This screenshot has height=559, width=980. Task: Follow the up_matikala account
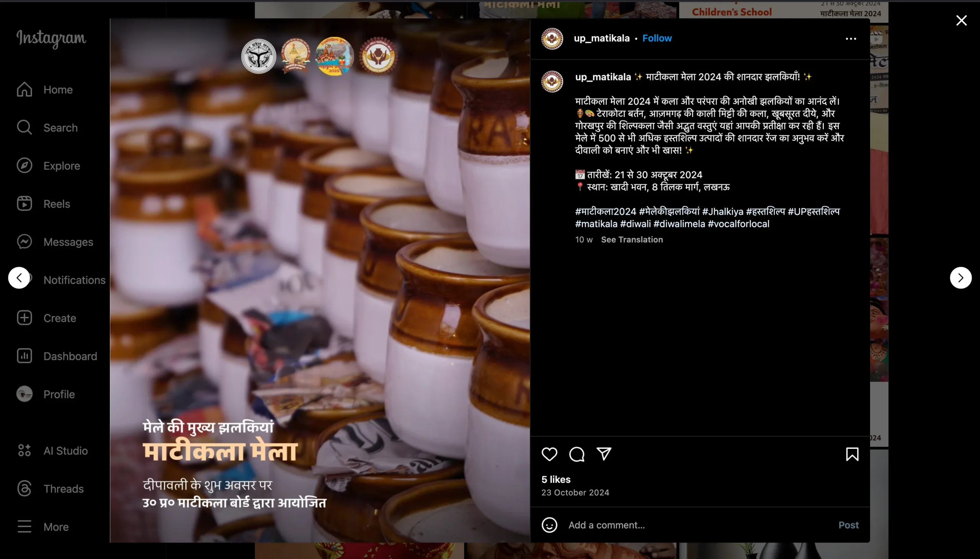coord(657,38)
